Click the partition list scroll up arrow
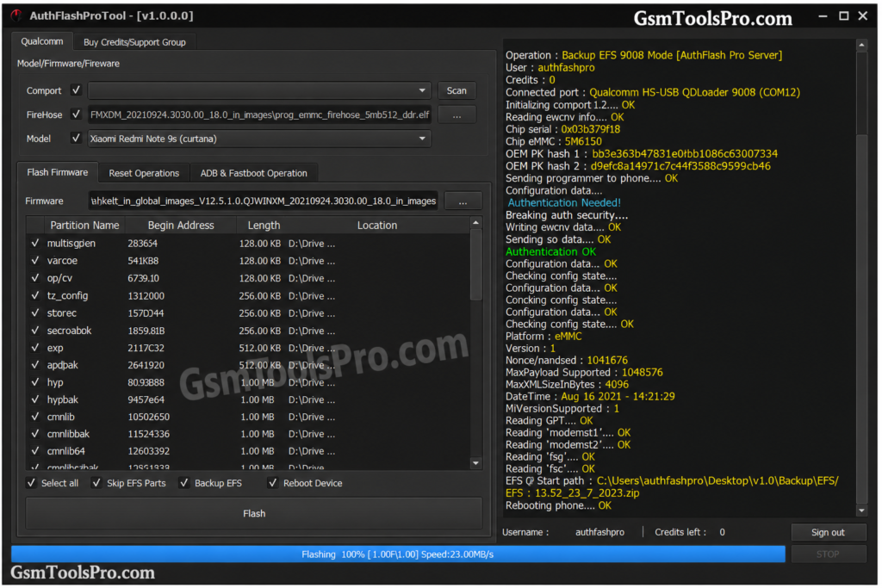 475,223
